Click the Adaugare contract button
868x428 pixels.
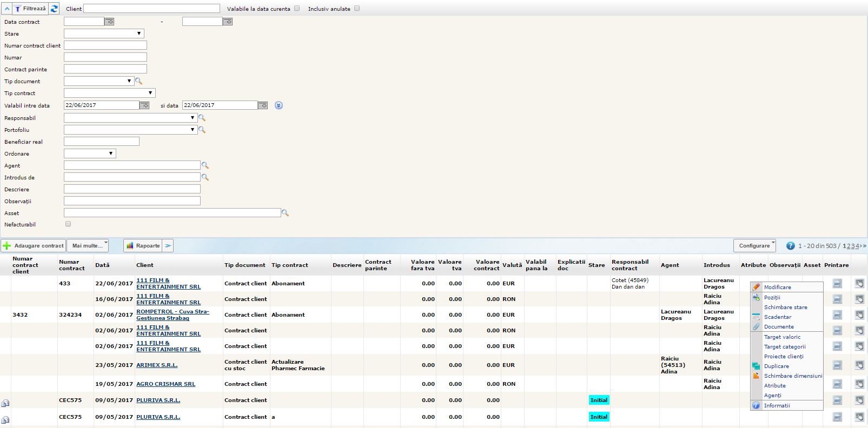[34, 246]
